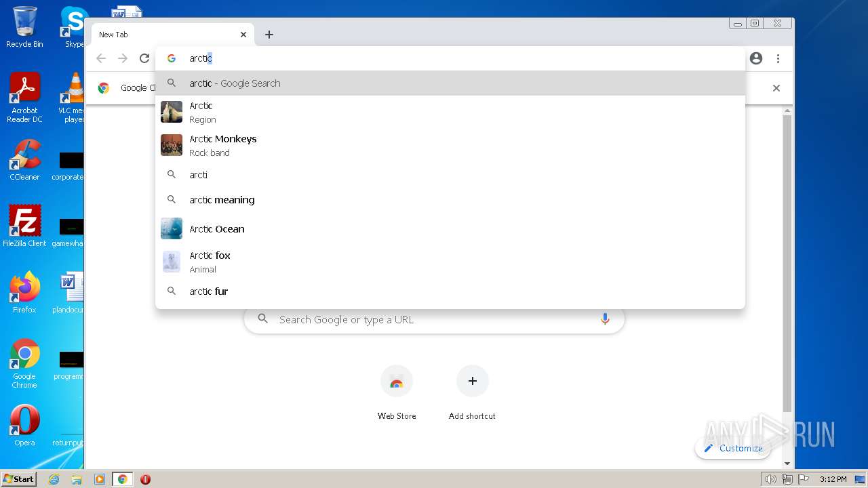The image size is (868, 488).
Task: Open Internet Explorer from the taskbar
Action: tap(54, 479)
